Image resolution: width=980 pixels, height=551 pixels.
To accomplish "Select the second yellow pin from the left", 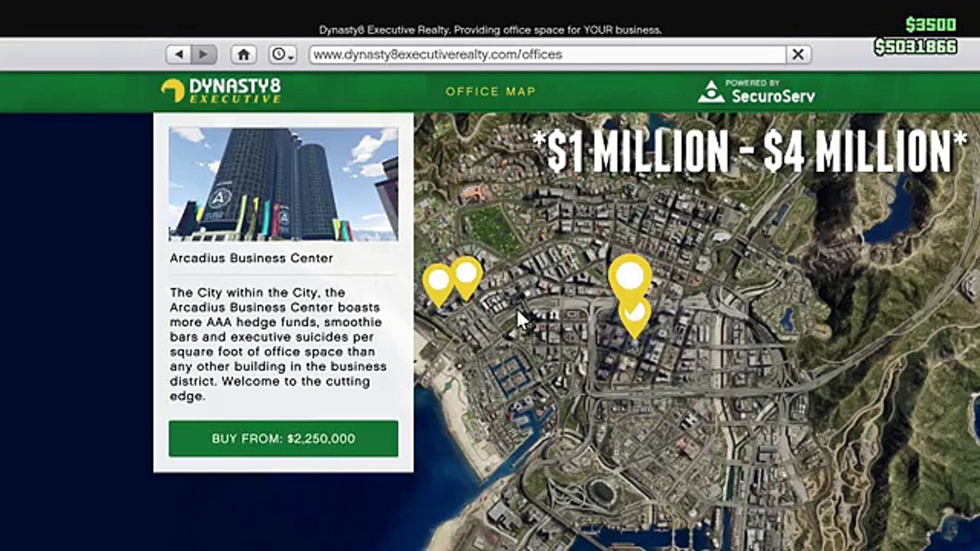I will click(x=466, y=274).
